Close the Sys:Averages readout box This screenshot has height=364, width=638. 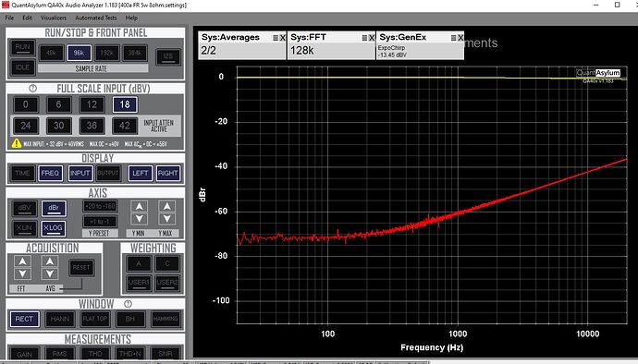[282, 38]
